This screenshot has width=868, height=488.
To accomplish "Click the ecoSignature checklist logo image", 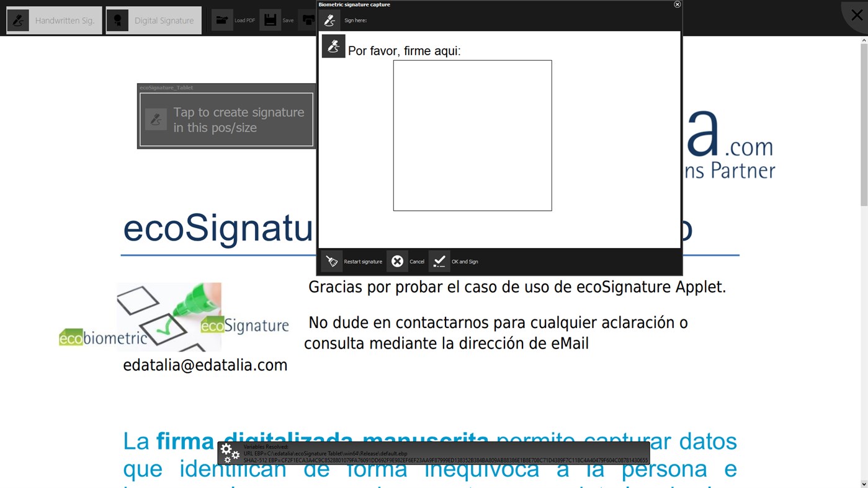I will (169, 316).
